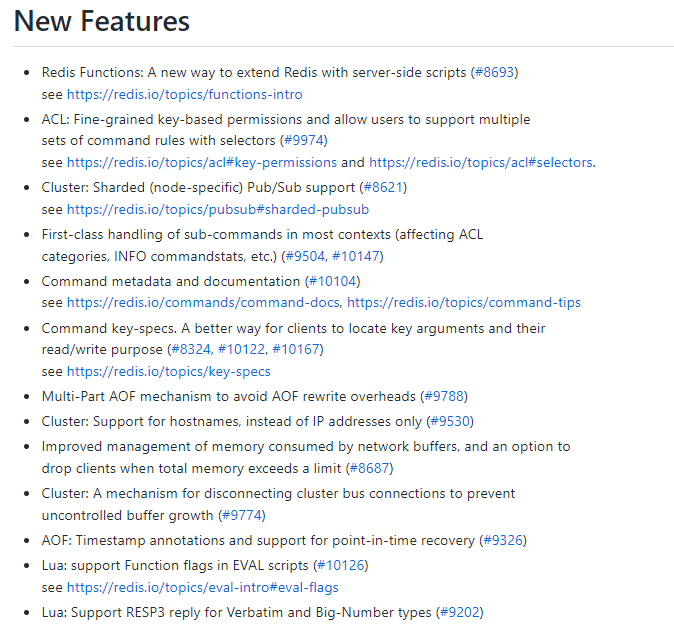Follow the pubsub#sharded-pubsub link
Screen dimensions: 674x624
(218, 210)
